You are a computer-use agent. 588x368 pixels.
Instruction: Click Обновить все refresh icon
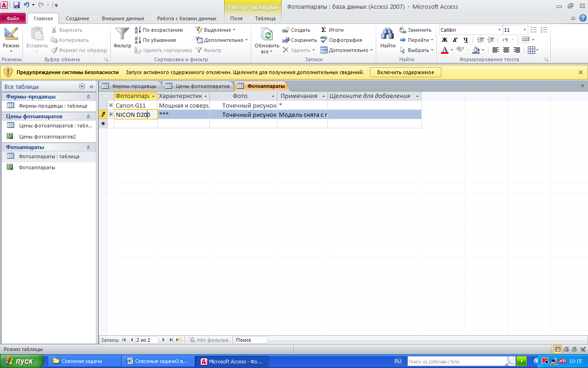[x=267, y=34]
